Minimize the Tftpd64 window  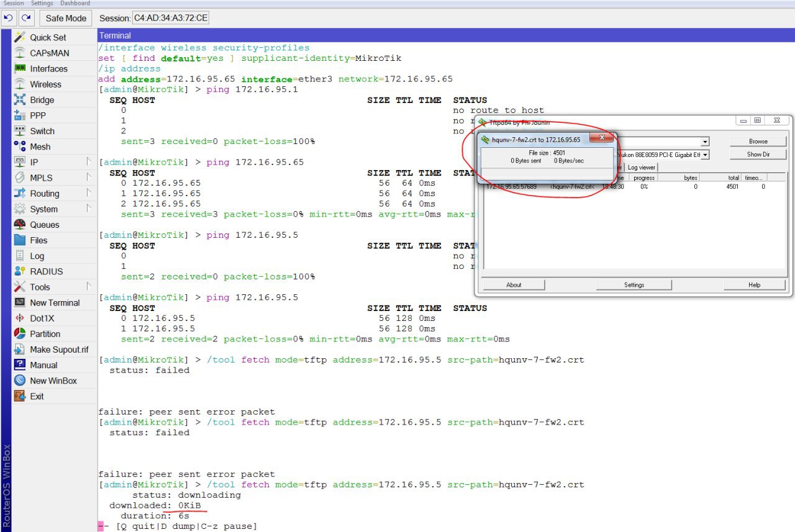[x=742, y=120]
